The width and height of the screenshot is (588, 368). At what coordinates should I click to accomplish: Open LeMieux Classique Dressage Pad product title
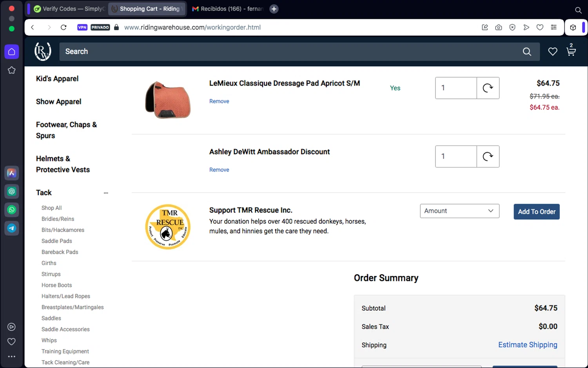[x=285, y=83]
